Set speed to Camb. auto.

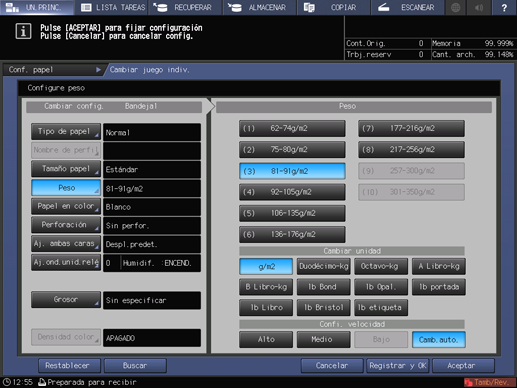coord(439,339)
